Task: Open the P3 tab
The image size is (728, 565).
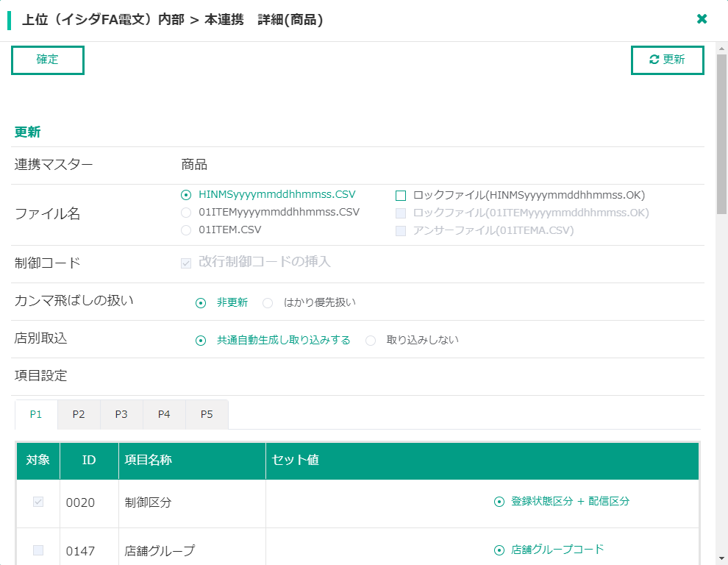Action: 121,414
